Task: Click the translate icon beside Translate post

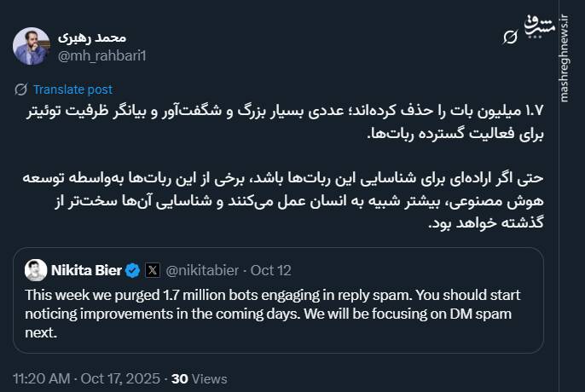Action: (x=20, y=89)
